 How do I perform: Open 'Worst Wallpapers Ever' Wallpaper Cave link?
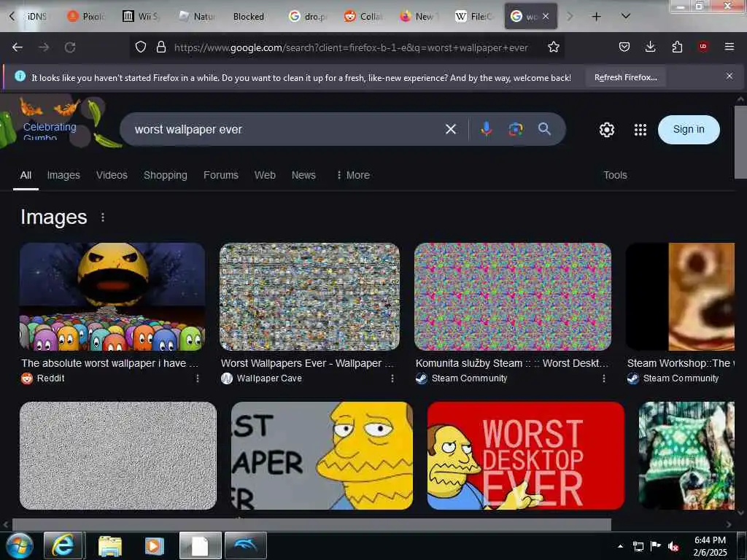(307, 363)
